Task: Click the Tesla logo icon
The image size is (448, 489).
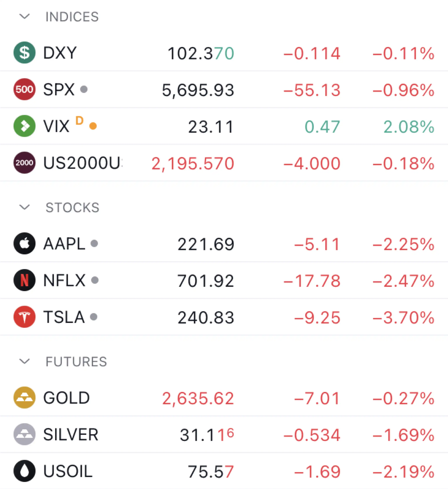Action: 24,317
